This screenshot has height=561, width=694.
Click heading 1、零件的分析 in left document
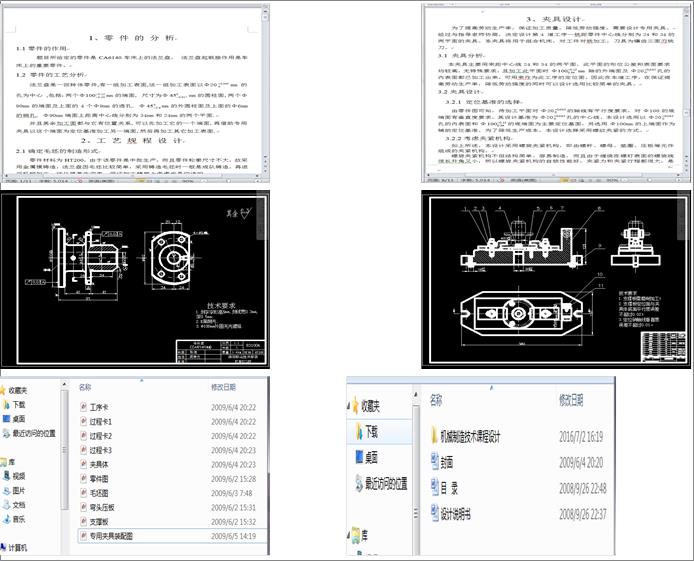pyautogui.click(x=132, y=38)
